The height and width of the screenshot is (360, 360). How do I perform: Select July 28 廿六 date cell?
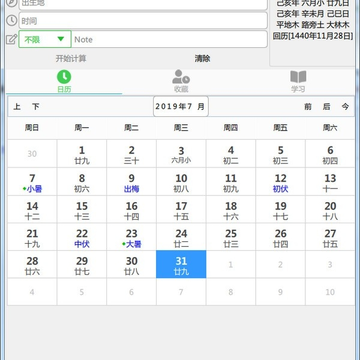click(x=32, y=264)
